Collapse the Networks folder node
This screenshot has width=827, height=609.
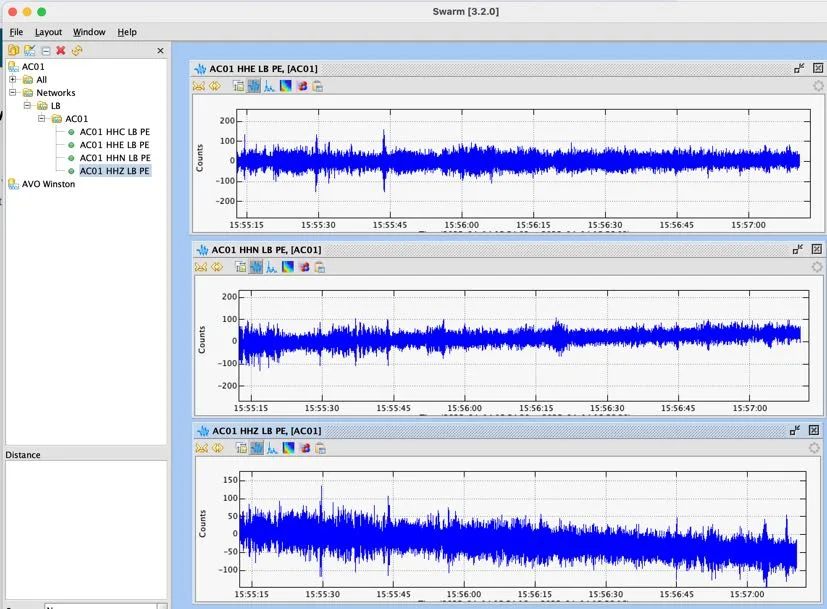point(13,92)
